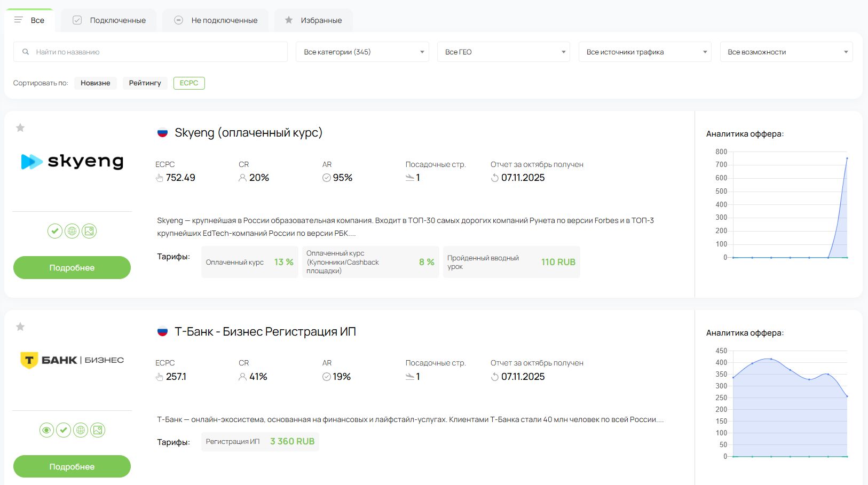Open Все источники трафика dropdown
Screen dimensions: 868x485
644,52
